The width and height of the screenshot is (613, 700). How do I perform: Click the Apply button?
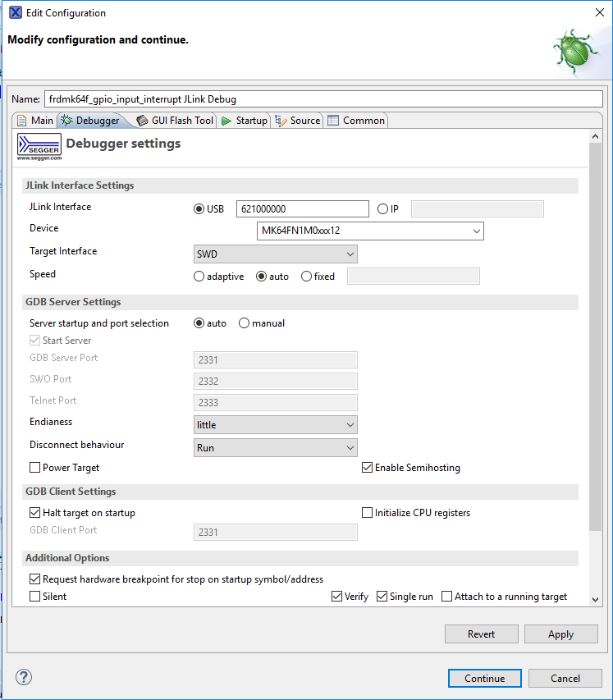click(560, 634)
